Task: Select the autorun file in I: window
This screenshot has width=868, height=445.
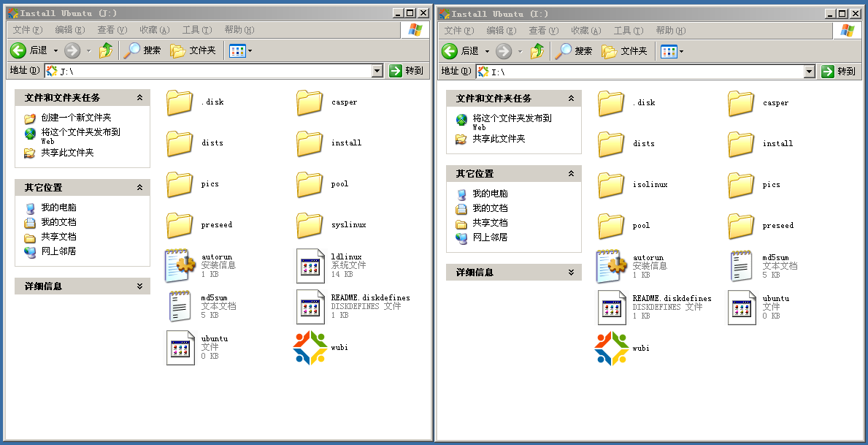Action: click(x=631, y=266)
